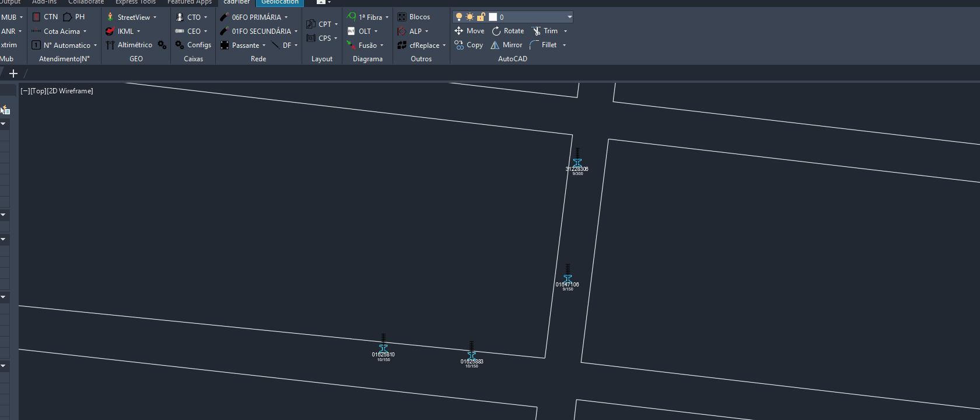Activate the Rotate tool
Screen dimensions: 980x420
496,31
